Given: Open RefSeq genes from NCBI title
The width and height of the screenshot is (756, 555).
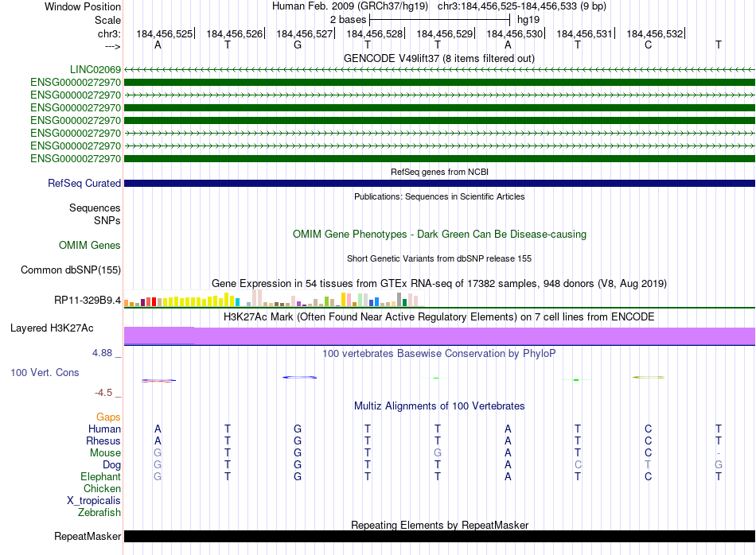Looking at the screenshot, I should 439,172.
